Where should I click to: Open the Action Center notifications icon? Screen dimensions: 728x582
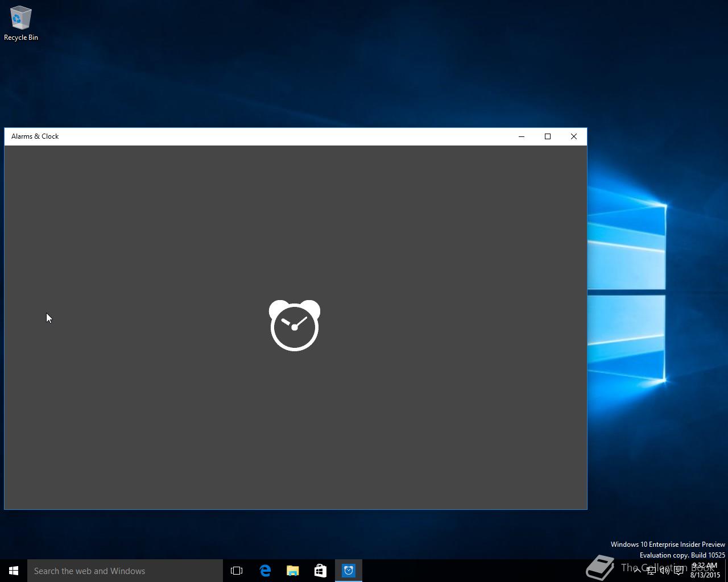pos(679,571)
